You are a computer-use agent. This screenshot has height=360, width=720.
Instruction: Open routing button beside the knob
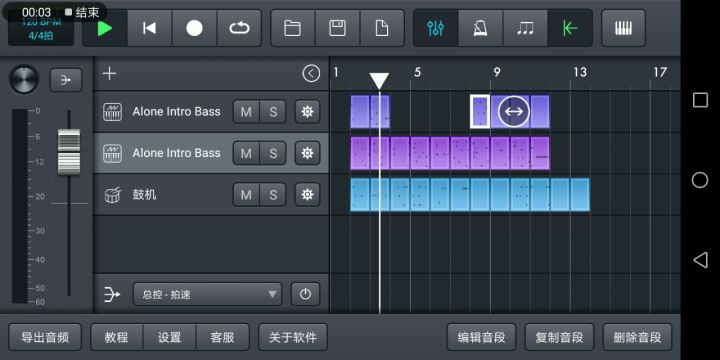coord(66,80)
